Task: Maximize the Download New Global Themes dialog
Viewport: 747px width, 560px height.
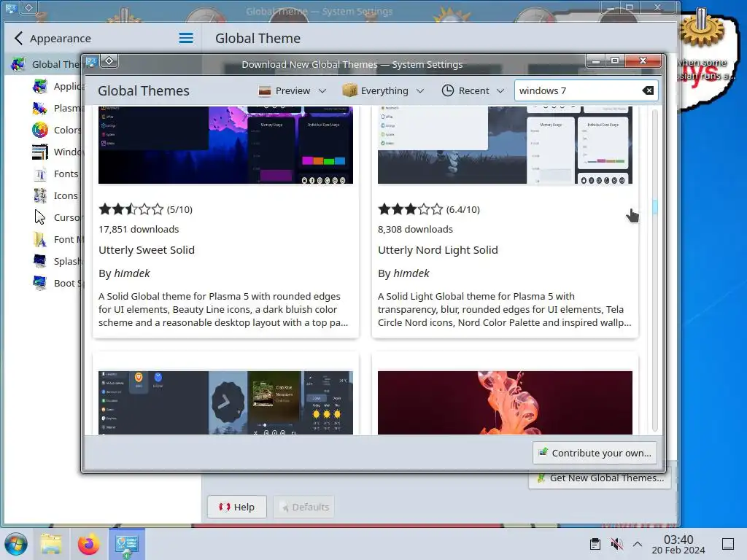Action: pos(615,61)
